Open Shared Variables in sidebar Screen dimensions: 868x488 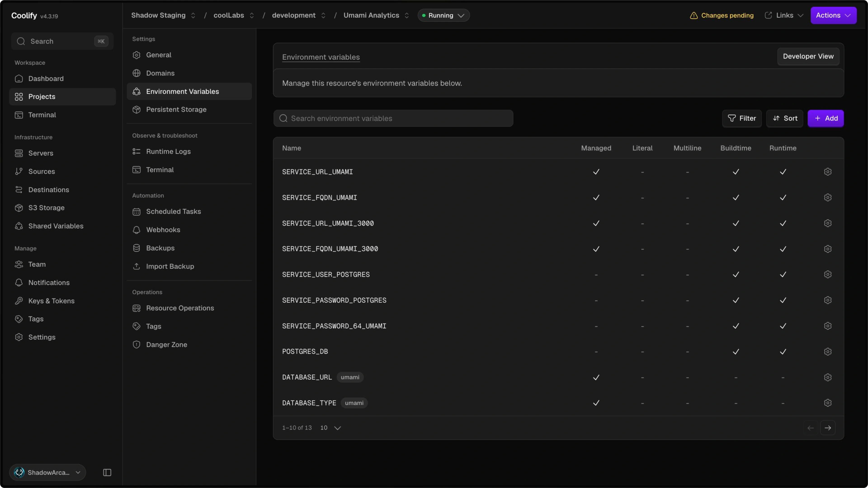tap(62, 226)
